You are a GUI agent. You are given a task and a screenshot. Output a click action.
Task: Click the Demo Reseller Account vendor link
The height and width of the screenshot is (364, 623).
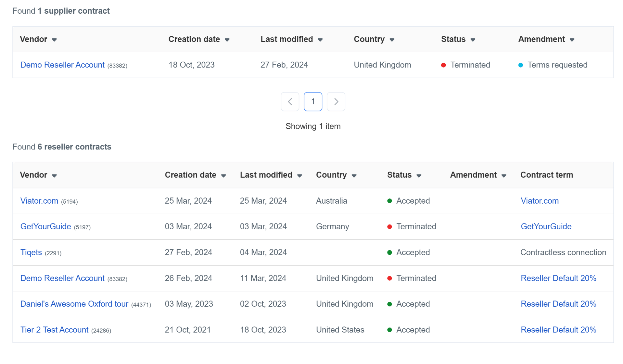(63, 65)
